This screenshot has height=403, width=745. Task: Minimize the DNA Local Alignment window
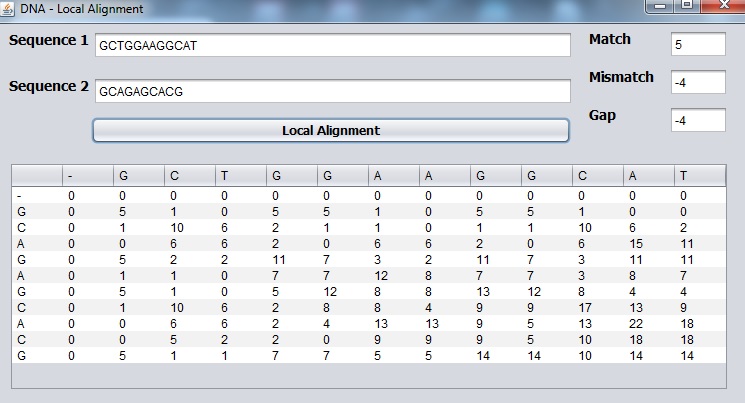(x=660, y=5)
